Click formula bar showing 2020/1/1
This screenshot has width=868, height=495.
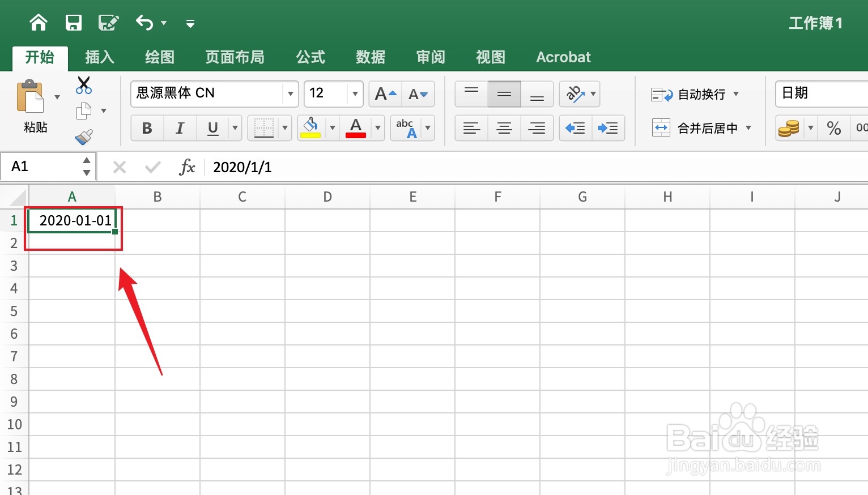(535, 167)
